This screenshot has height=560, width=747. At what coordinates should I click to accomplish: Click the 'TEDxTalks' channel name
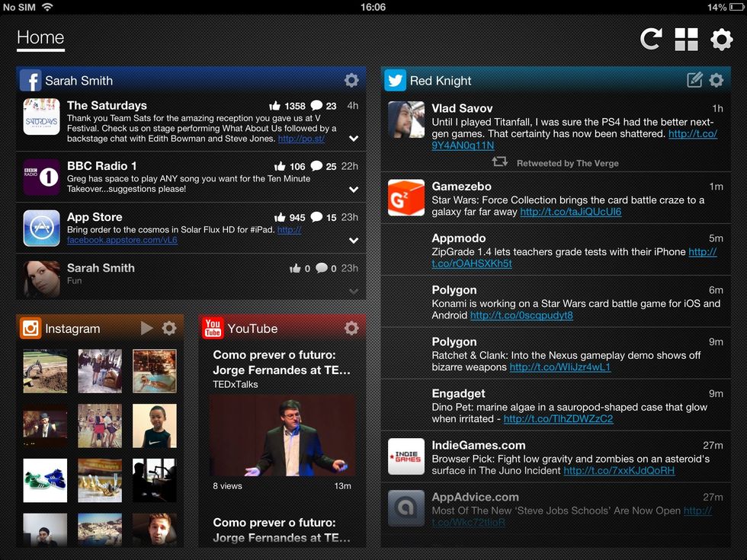tap(236, 384)
